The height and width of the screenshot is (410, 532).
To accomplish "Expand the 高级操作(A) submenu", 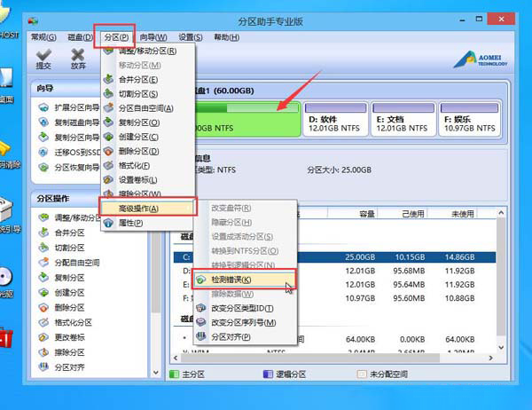I will tap(148, 209).
